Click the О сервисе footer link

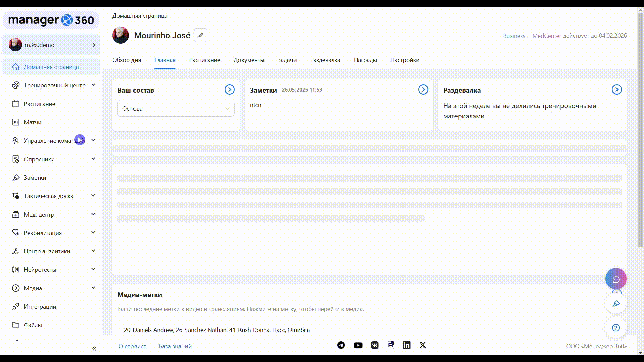132,346
